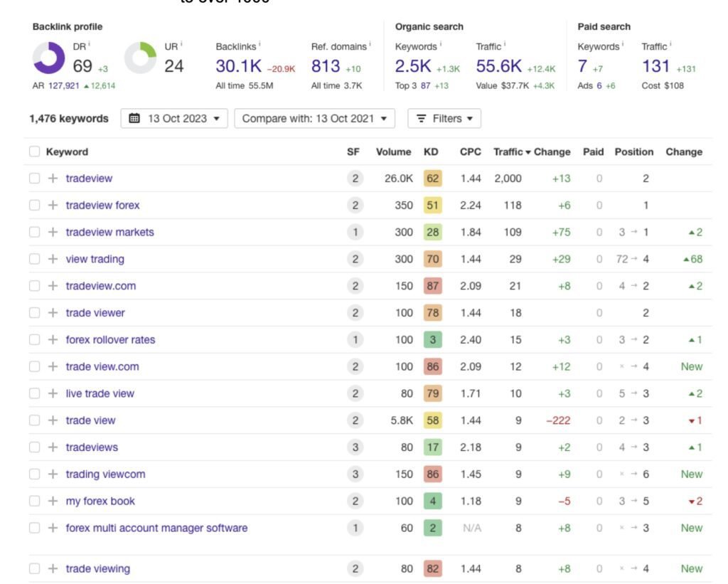Click plus icon beside forex rollover rates
This screenshot has width=728, height=584.
point(53,340)
